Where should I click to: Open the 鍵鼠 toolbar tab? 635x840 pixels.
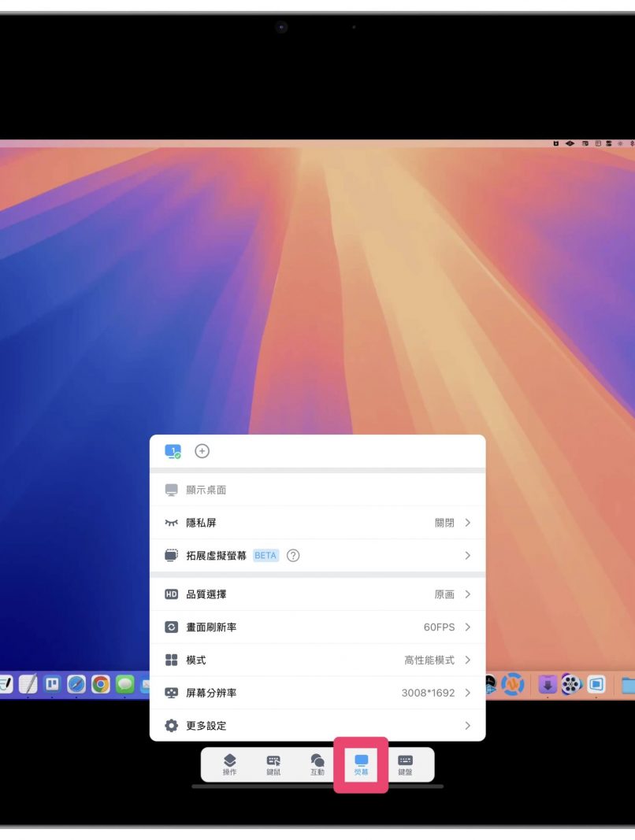pyautogui.click(x=273, y=764)
